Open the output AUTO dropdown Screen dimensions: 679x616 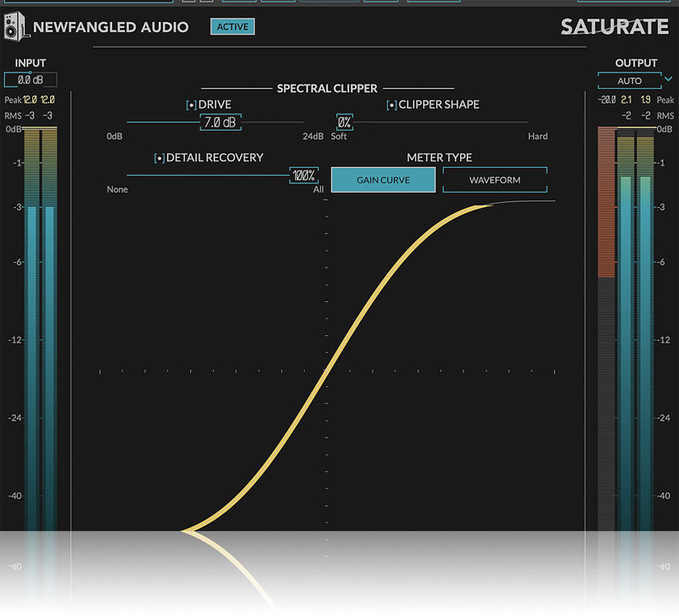click(x=630, y=81)
